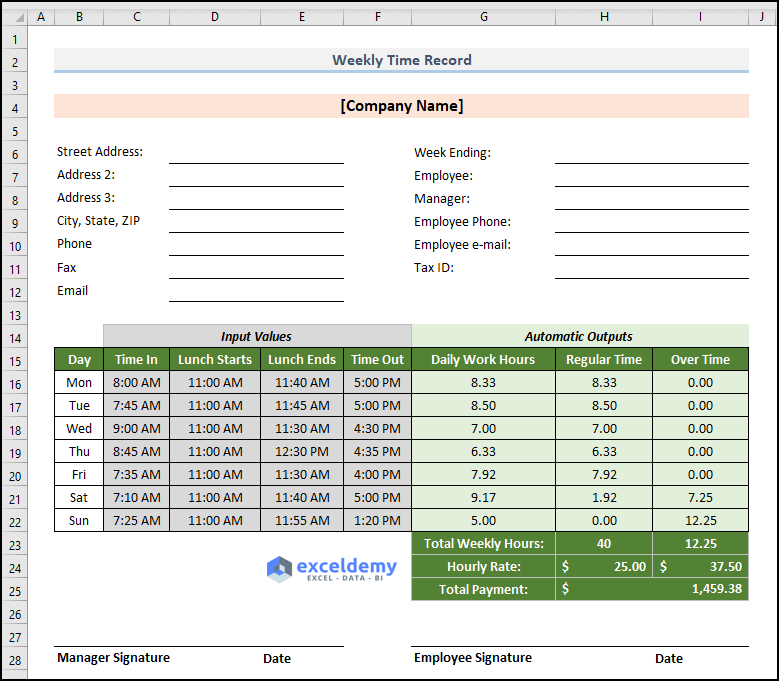
Task: Select Sunday's Time Out 1:20 PM cell
Action: 378,521
